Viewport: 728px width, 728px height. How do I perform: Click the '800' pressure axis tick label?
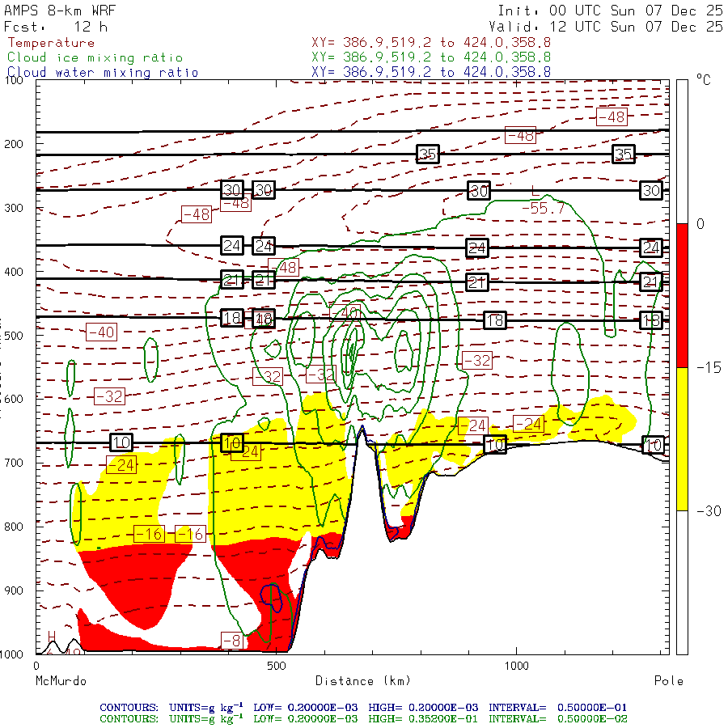tap(14, 527)
